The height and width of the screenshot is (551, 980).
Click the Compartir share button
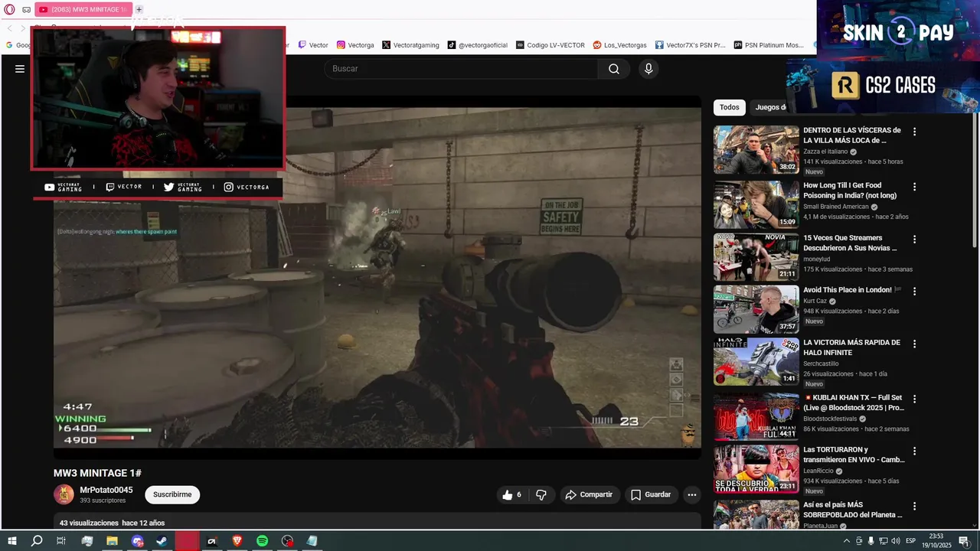coord(590,495)
